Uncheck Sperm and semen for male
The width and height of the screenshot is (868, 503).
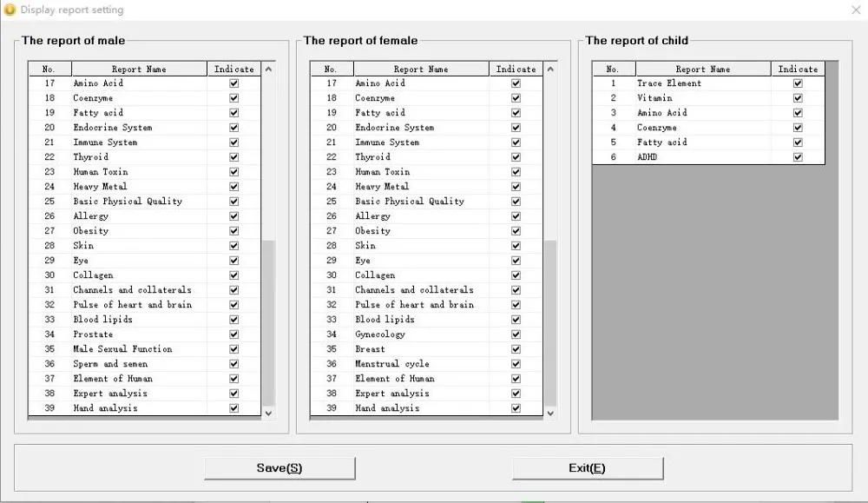[233, 363]
